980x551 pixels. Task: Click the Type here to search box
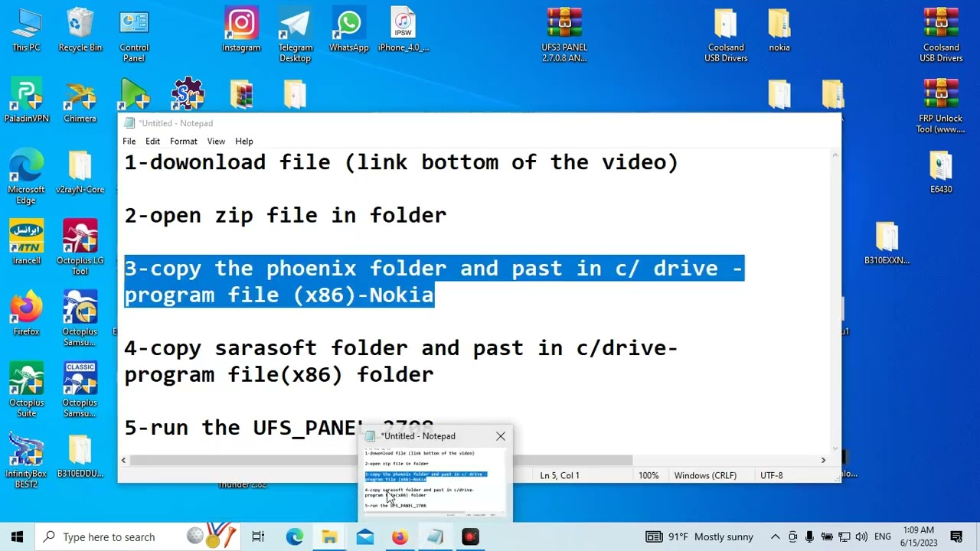pyautogui.click(x=139, y=537)
